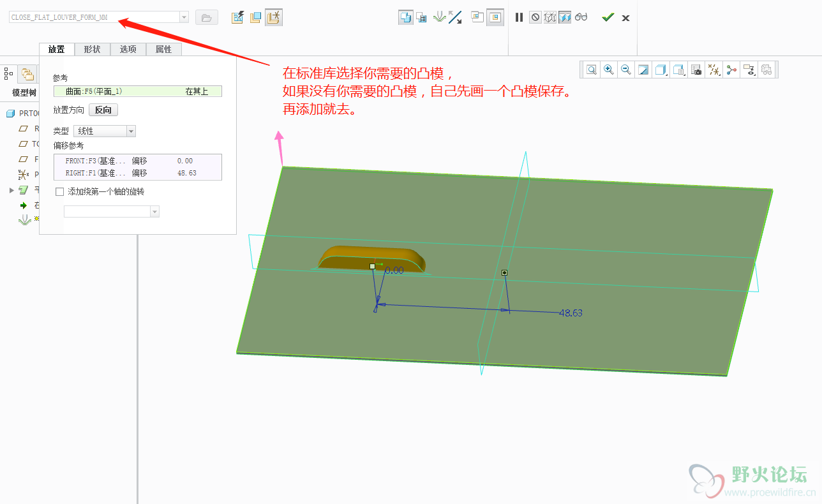Switch to the 选项 tab
The image size is (822, 504).
tap(128, 49)
